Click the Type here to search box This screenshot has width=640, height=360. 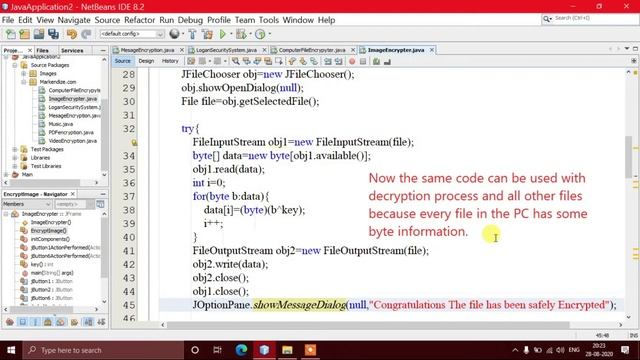(x=103, y=350)
